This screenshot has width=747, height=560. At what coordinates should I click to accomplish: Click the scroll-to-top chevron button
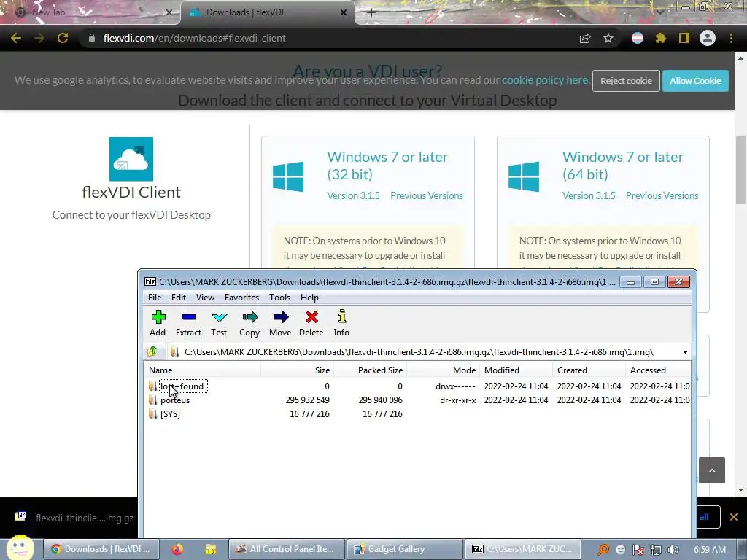point(712,470)
